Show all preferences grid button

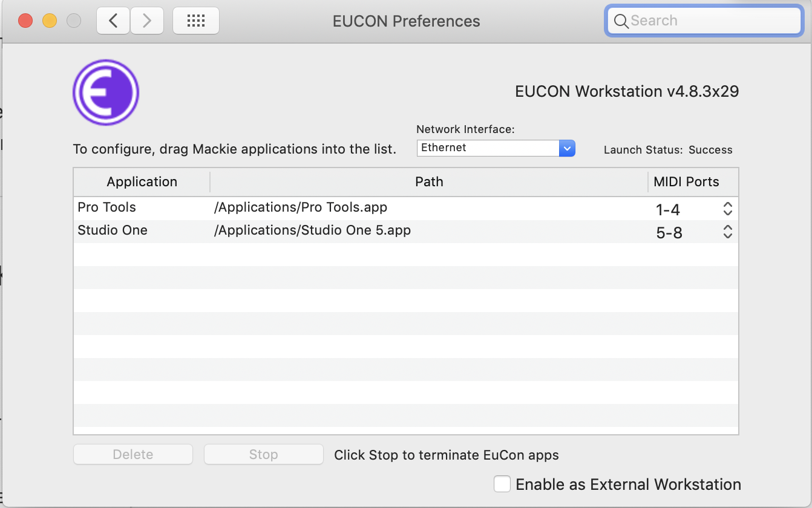(196, 21)
